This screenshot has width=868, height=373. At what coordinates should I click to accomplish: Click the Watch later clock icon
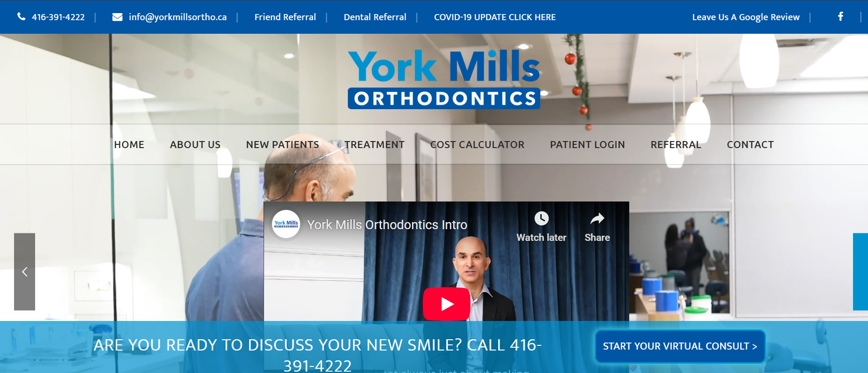[542, 218]
